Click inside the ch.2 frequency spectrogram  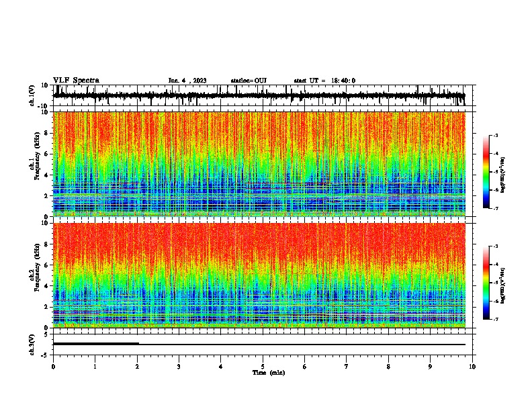point(259,275)
